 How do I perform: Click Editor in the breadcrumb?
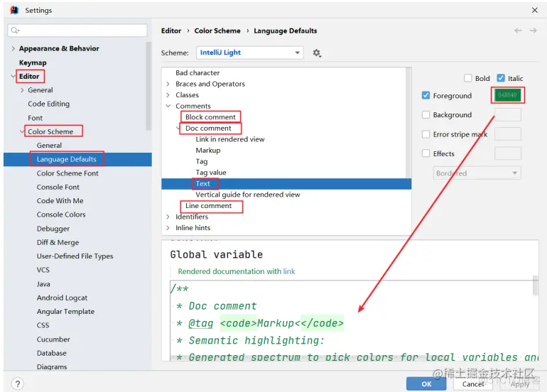pos(171,31)
